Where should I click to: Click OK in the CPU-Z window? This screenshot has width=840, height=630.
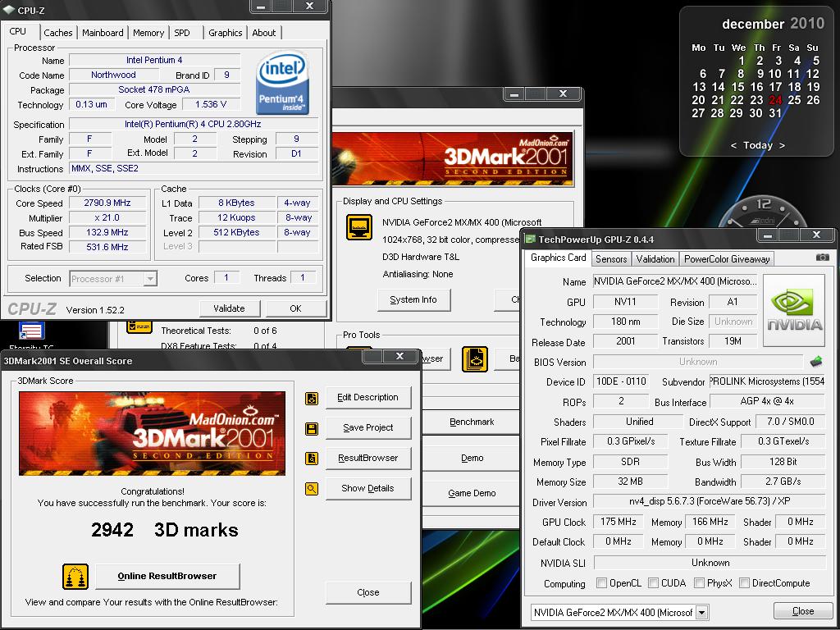[x=295, y=308]
